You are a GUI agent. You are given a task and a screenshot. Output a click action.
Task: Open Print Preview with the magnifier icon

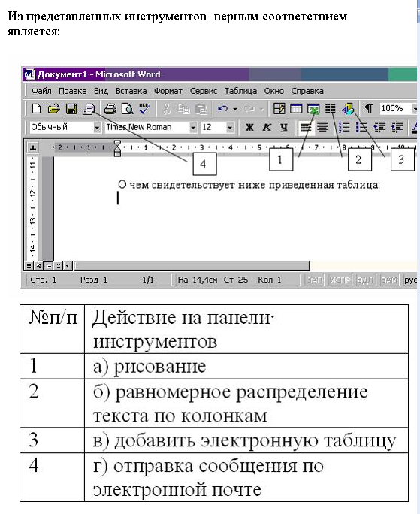click(x=127, y=108)
